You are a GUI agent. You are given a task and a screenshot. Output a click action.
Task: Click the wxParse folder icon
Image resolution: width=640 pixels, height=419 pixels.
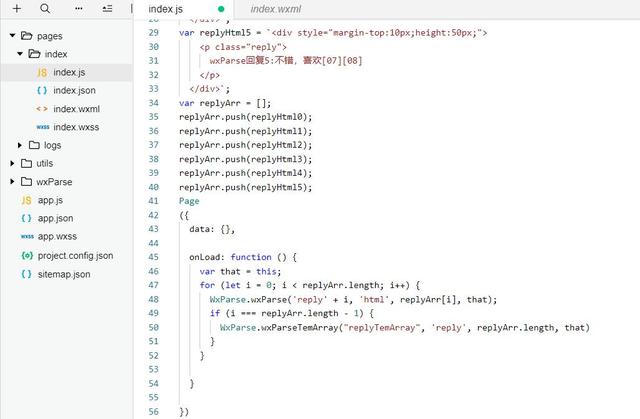coord(27,182)
